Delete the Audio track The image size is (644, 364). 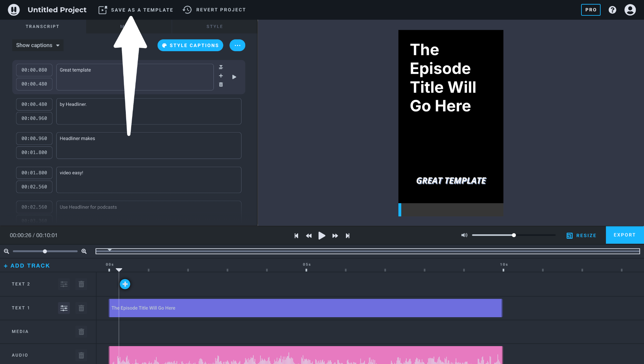81,355
